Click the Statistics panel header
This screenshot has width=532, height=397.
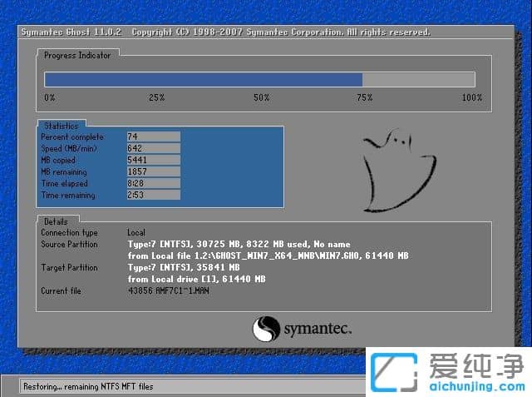point(61,126)
